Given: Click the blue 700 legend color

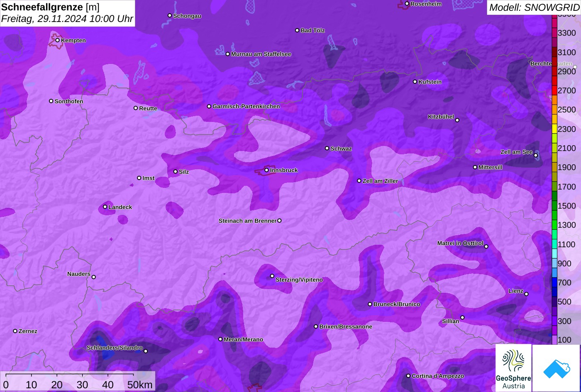Looking at the screenshot, I should pos(554,282).
